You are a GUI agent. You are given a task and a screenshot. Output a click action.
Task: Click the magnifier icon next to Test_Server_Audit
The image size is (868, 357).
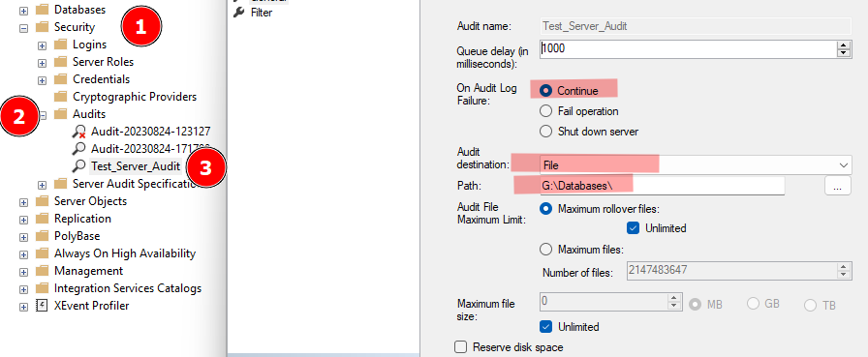click(79, 165)
